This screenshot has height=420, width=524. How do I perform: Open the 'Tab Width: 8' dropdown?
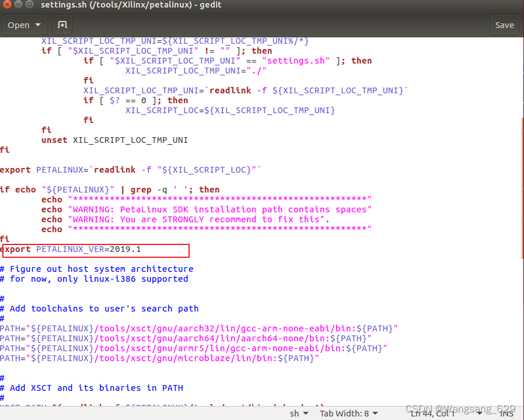point(348,412)
